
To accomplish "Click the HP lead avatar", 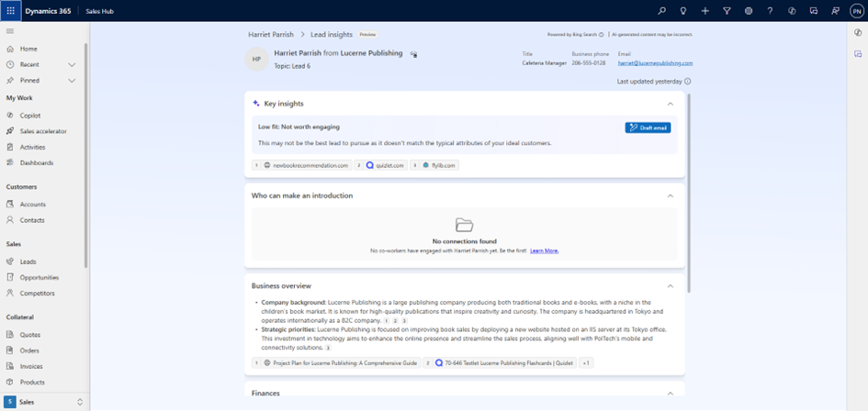I will [256, 60].
